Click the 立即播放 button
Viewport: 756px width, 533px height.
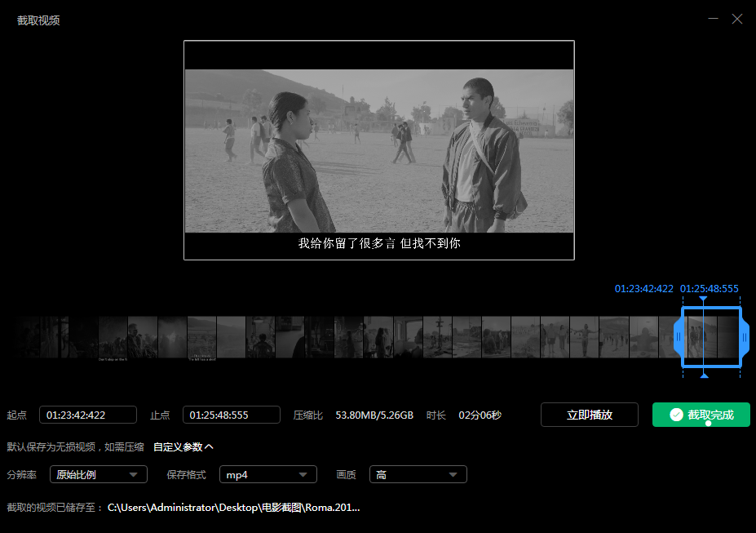589,415
